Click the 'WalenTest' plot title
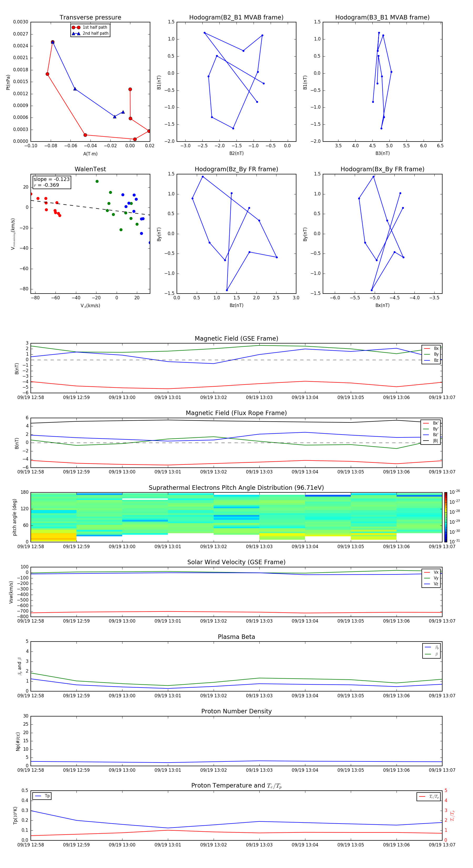This screenshot has width=473, height=868. [x=90, y=169]
